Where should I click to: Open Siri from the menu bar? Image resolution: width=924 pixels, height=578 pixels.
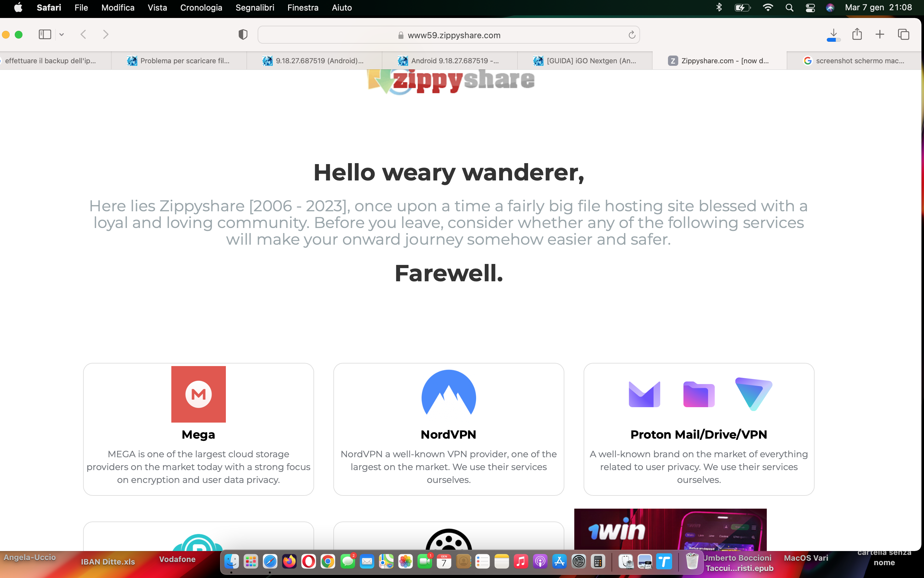click(830, 8)
